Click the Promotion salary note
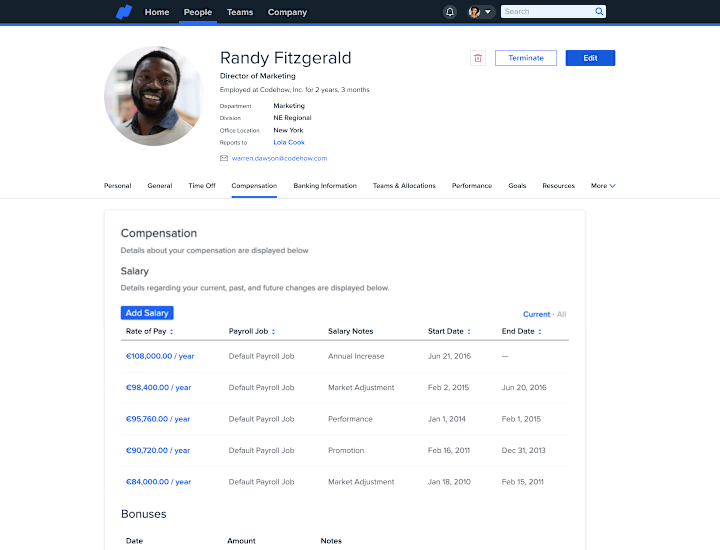This screenshot has height=550, width=720. click(346, 451)
